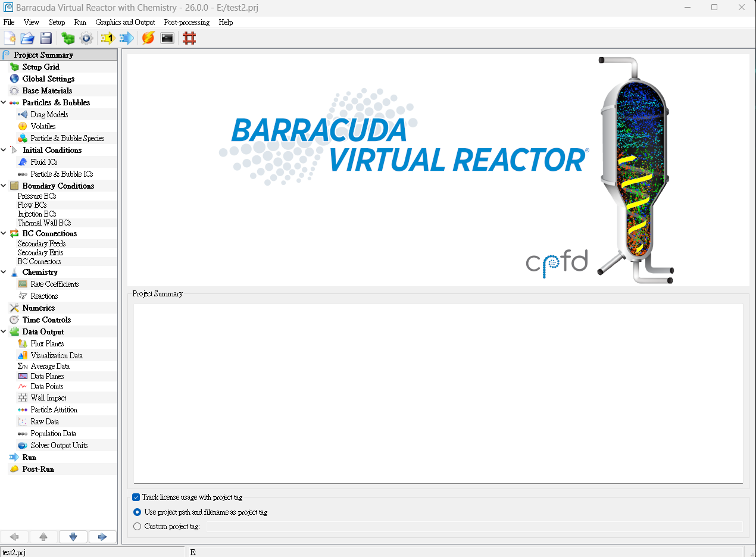Select Time Controls in the tree
This screenshot has width=756, height=557.
[x=46, y=320]
